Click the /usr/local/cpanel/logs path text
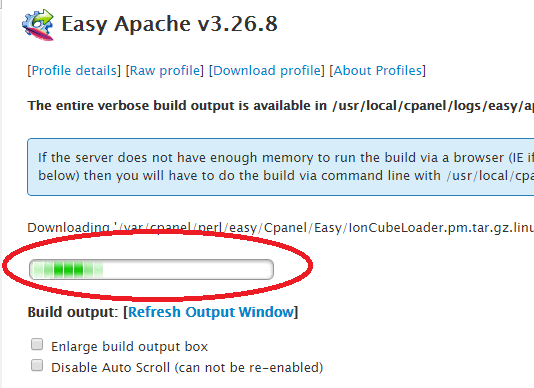534x388 pixels. [433, 106]
